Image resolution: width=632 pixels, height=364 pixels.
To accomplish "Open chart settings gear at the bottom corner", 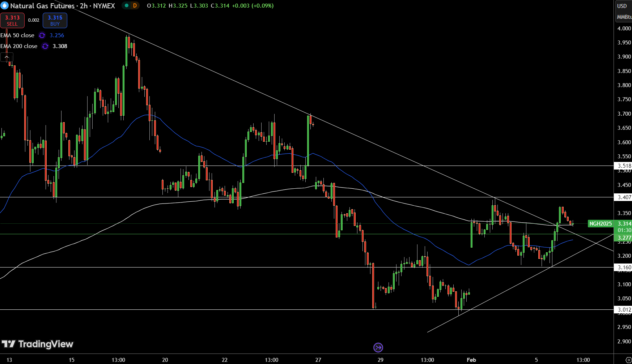I will coord(628,360).
